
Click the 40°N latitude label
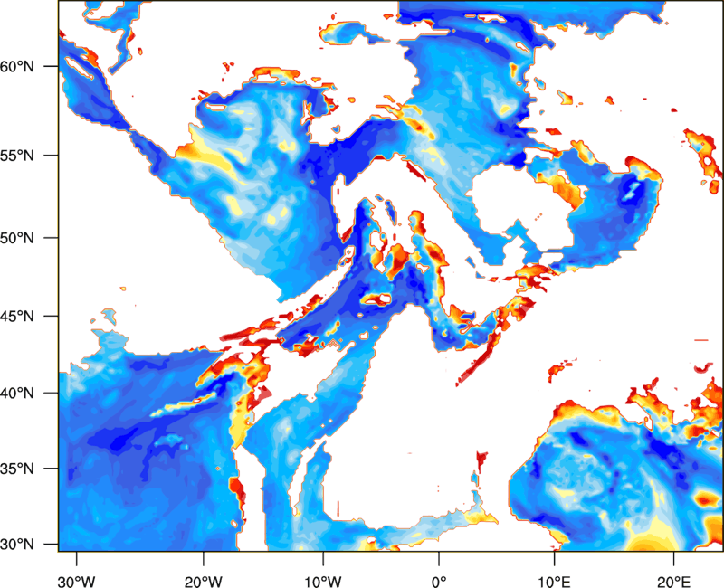pos(17,394)
